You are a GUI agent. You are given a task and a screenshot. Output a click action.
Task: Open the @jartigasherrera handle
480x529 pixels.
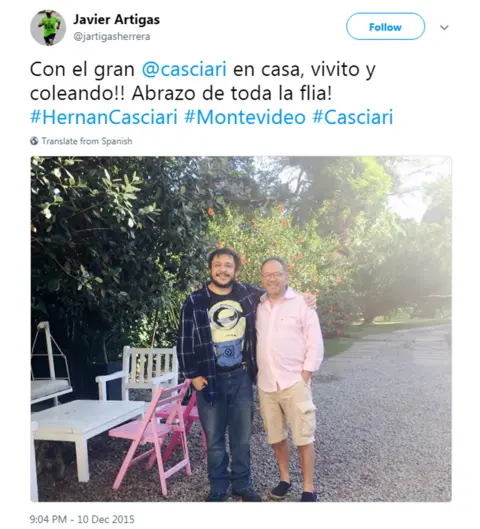click(112, 36)
